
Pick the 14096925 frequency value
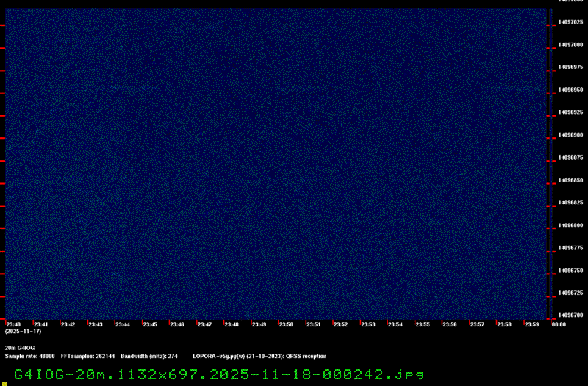pyautogui.click(x=571, y=112)
